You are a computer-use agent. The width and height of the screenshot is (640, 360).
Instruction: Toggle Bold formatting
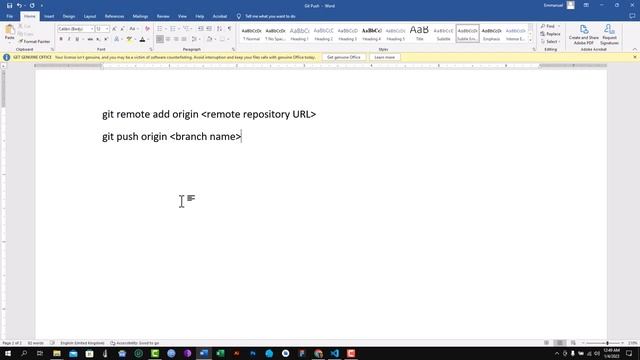point(61,39)
